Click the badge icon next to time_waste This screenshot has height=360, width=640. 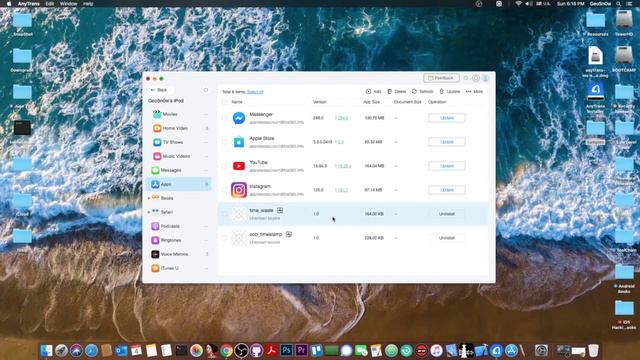[280, 210]
